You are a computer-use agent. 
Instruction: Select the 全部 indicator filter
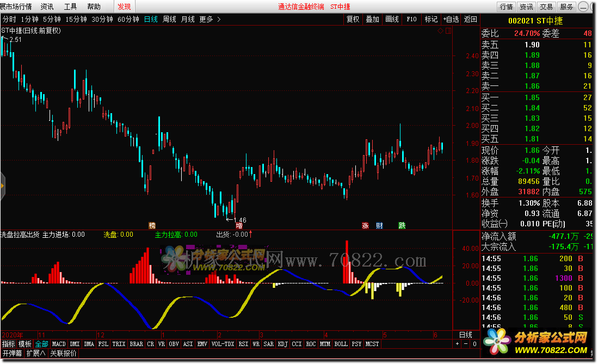click(x=41, y=344)
